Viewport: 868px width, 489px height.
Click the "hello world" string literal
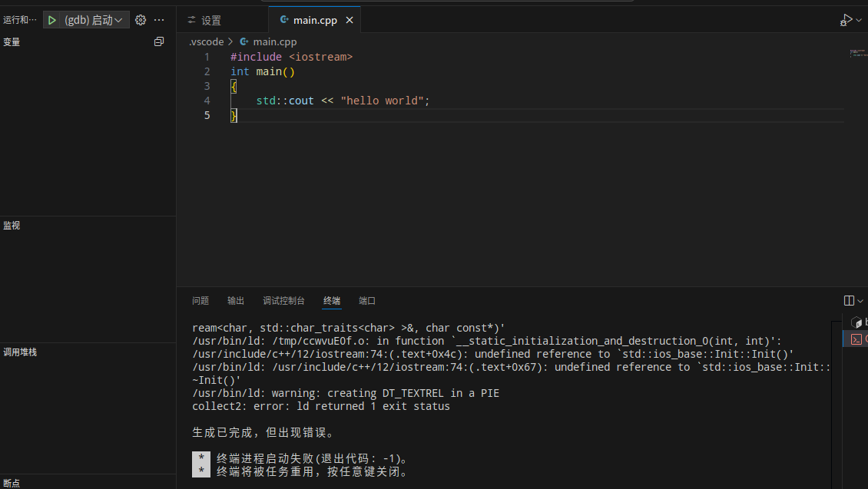382,101
